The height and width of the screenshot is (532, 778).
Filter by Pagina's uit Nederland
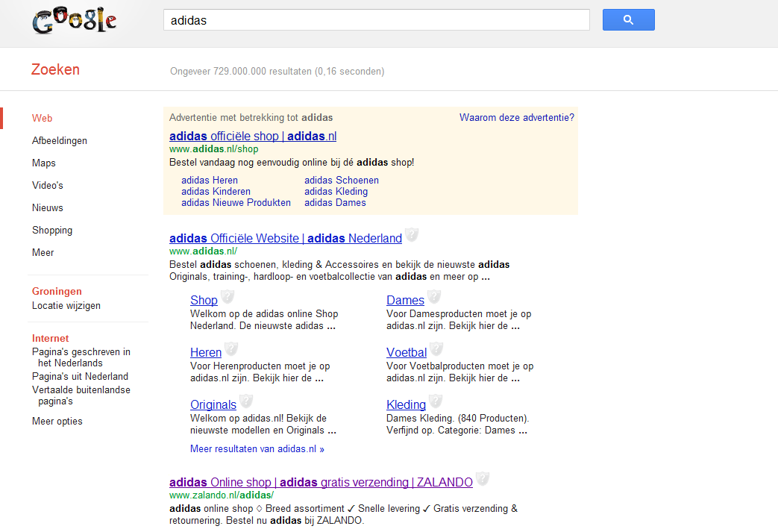tap(80, 376)
